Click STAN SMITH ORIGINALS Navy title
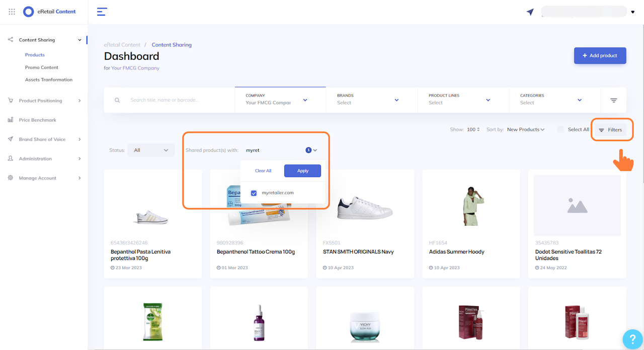The height and width of the screenshot is (350, 644). [x=358, y=251]
